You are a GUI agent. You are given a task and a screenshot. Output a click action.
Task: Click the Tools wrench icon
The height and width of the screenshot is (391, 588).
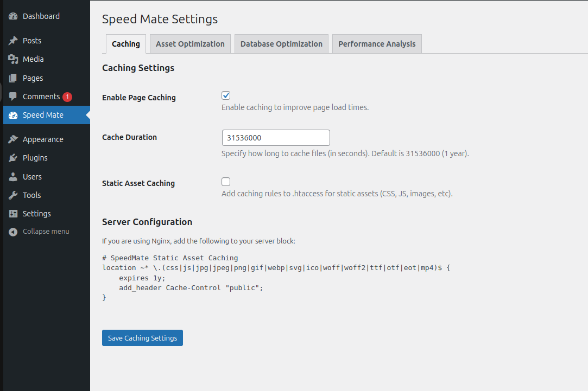coord(13,195)
